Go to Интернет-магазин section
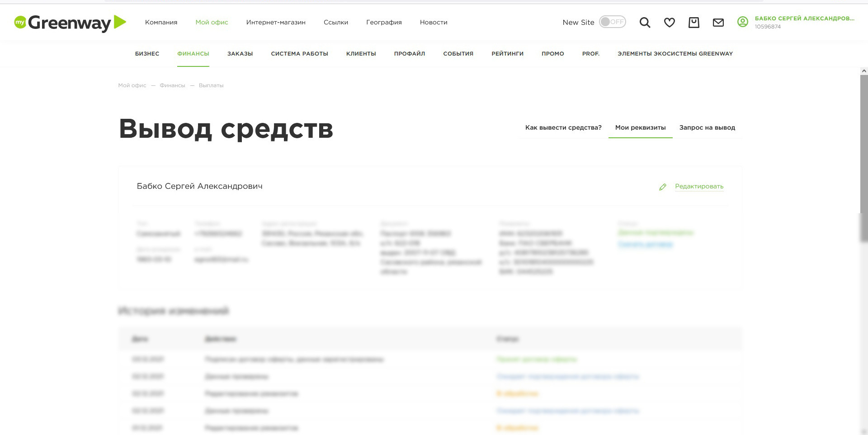Screen dimensions: 868x435 tap(276, 22)
